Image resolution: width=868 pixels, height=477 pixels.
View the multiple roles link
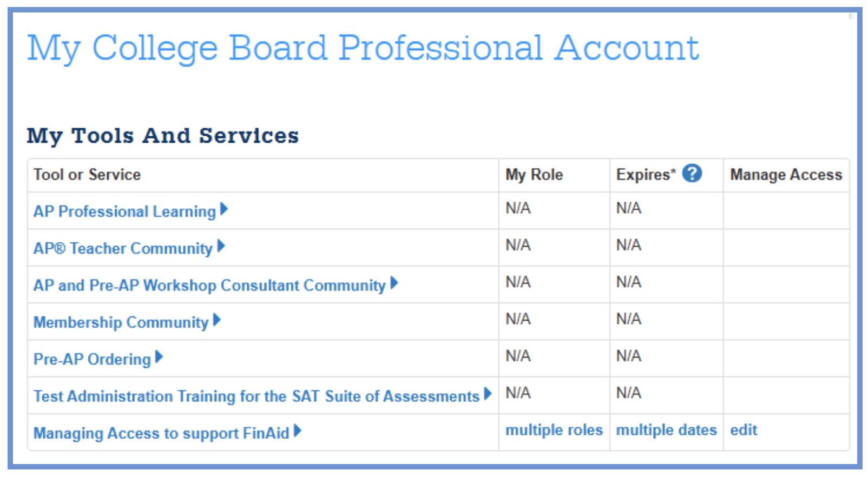(x=554, y=430)
